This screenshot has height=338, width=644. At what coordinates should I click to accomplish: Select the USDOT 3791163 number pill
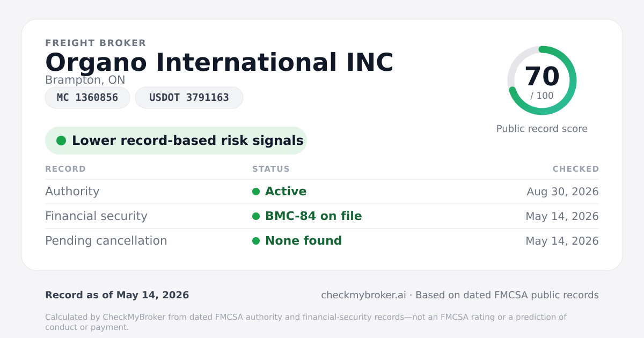(x=189, y=98)
